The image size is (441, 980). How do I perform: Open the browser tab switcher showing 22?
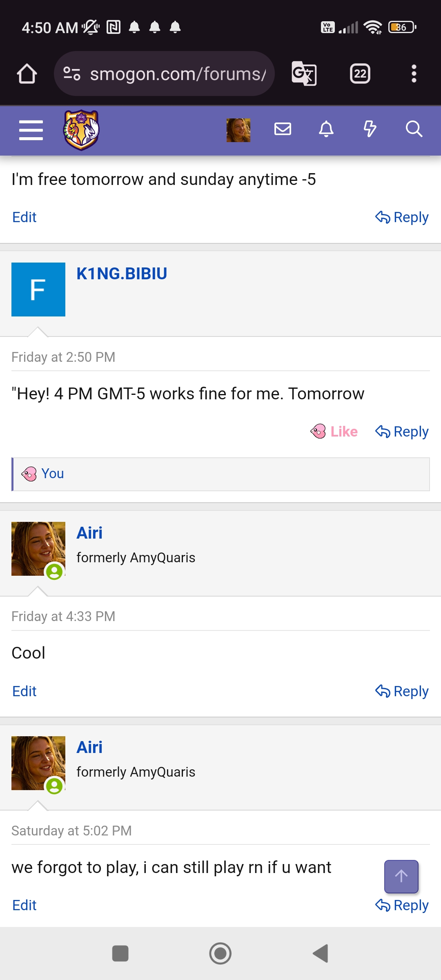[360, 74]
